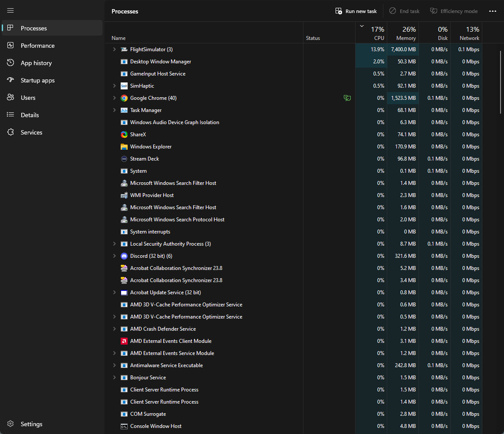Expand Local Security Authority Process group
Viewport: 504px width, 434px height.
(x=114, y=244)
